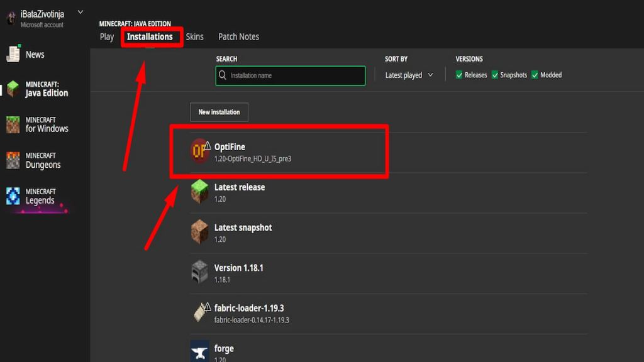The image size is (644, 362).
Task: Select the fabric-loader-1.19.3 installation name
Action: [249, 308]
